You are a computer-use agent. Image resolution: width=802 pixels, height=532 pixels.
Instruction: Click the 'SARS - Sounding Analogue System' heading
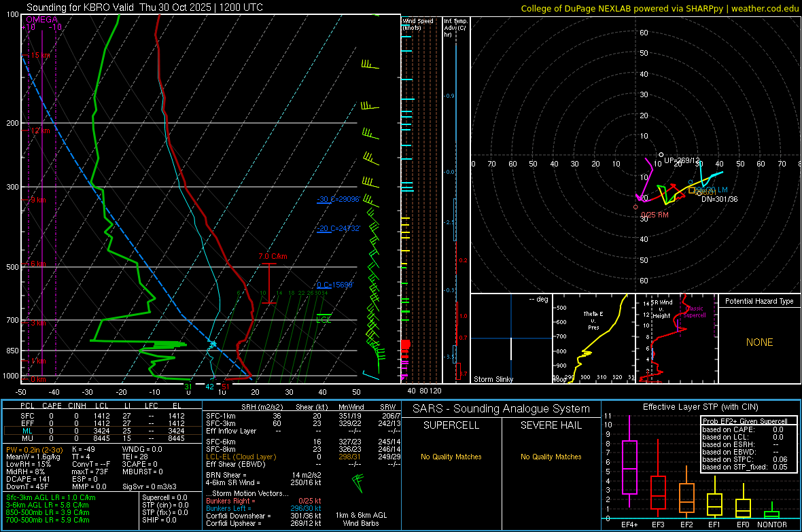(x=502, y=409)
